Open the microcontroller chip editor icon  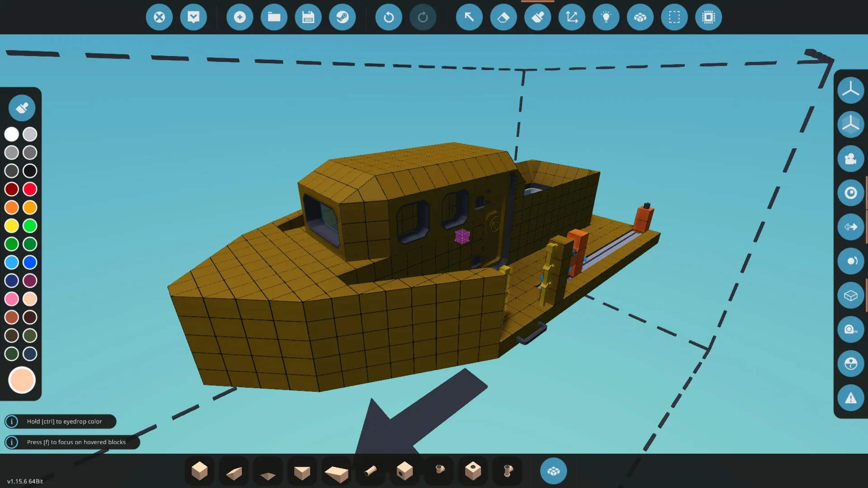pyautogui.click(x=708, y=17)
